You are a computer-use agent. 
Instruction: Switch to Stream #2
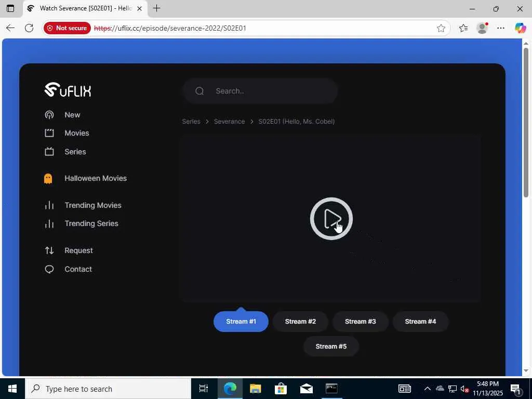click(300, 321)
